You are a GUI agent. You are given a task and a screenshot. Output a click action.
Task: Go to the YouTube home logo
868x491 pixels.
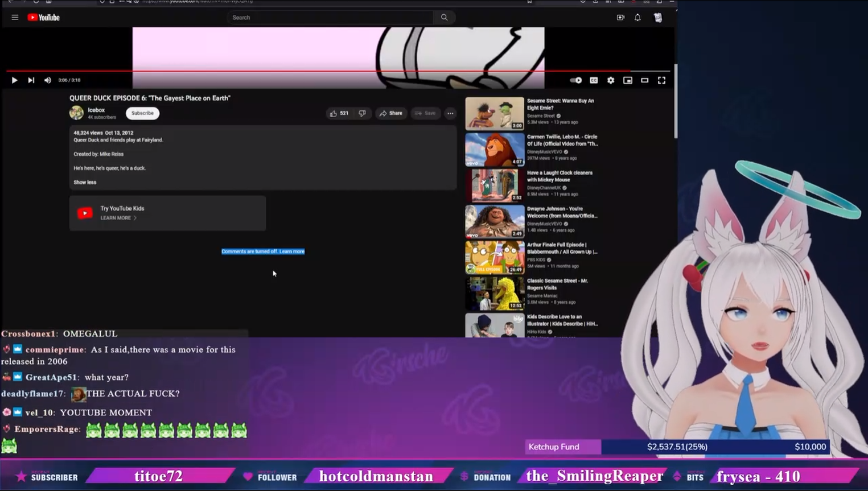(x=44, y=18)
